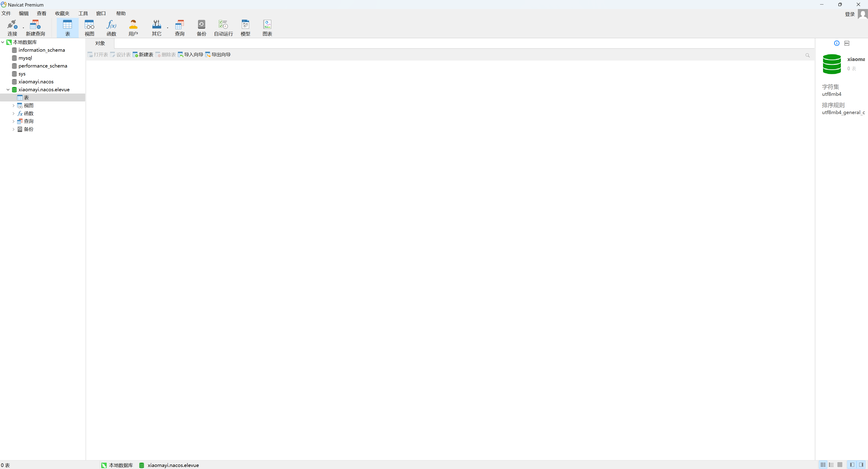Viewport: 868px width, 469px height.
Task: Open dropdown arrow next to 连接 button
Action: click(x=23, y=28)
